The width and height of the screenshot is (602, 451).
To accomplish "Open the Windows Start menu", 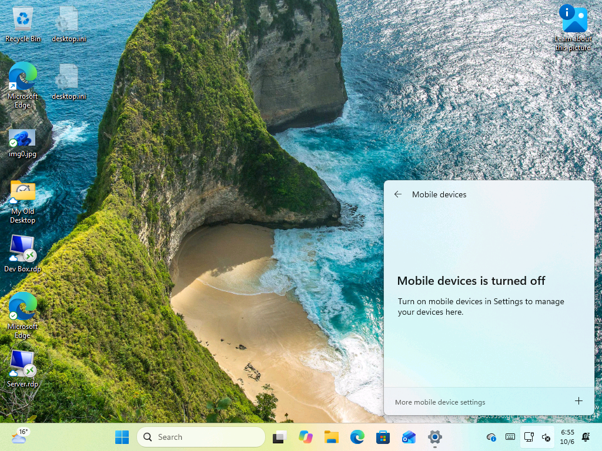I will [x=122, y=437].
